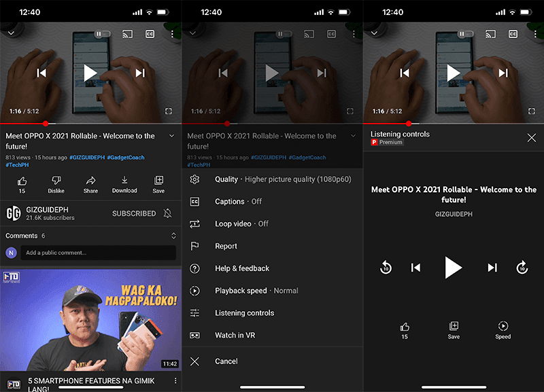Open the 5 SMARTPHONE FEATURES video title

(x=91, y=385)
